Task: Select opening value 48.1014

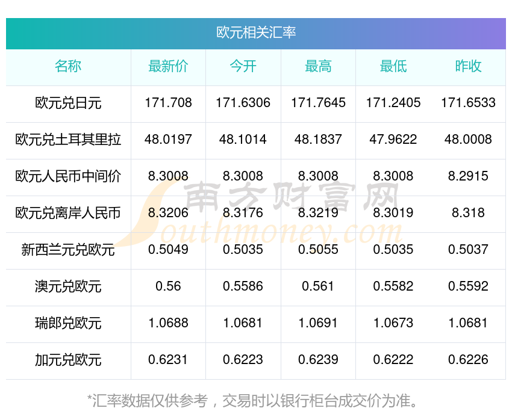Action: click(243, 140)
